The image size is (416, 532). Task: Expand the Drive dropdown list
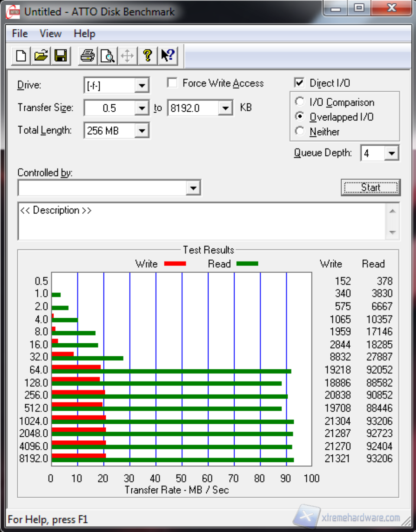[x=141, y=86]
